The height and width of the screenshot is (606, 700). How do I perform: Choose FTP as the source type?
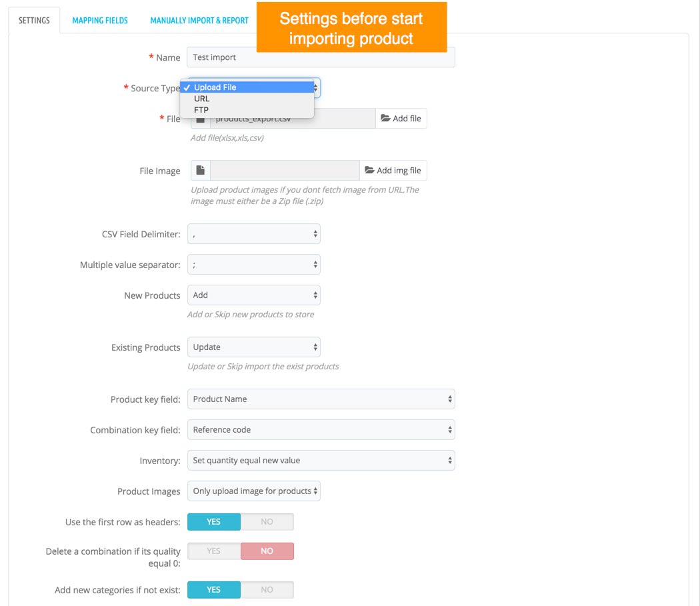click(201, 110)
